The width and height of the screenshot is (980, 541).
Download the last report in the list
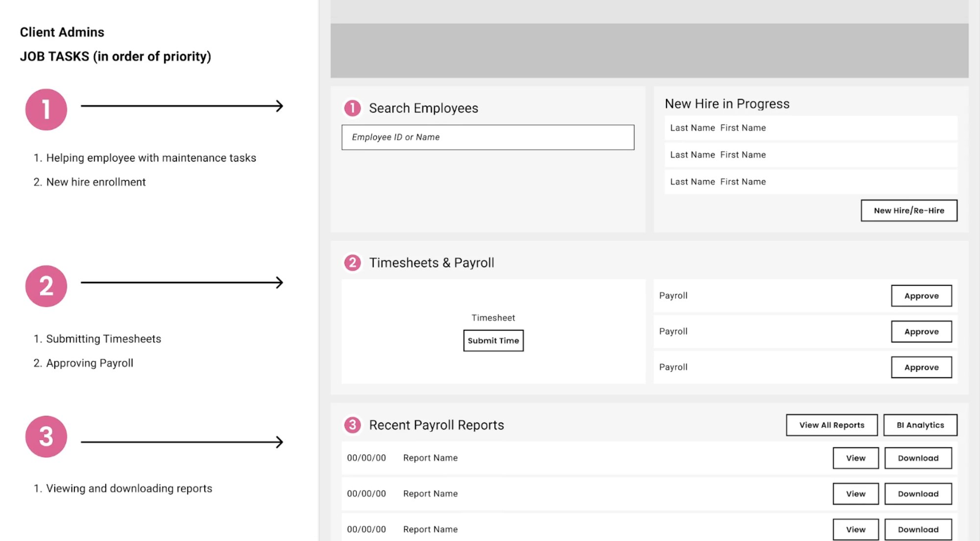click(x=918, y=529)
